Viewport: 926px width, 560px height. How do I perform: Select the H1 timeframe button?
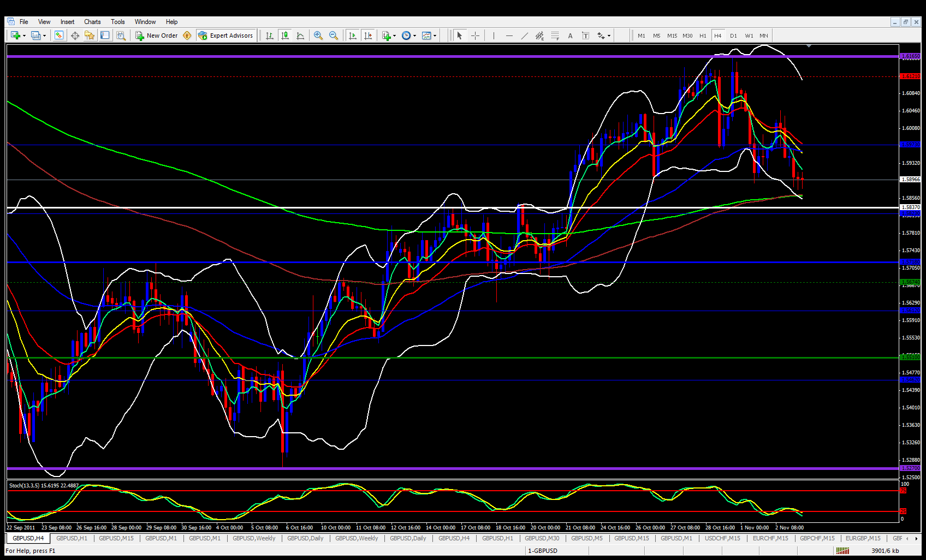tap(703, 35)
